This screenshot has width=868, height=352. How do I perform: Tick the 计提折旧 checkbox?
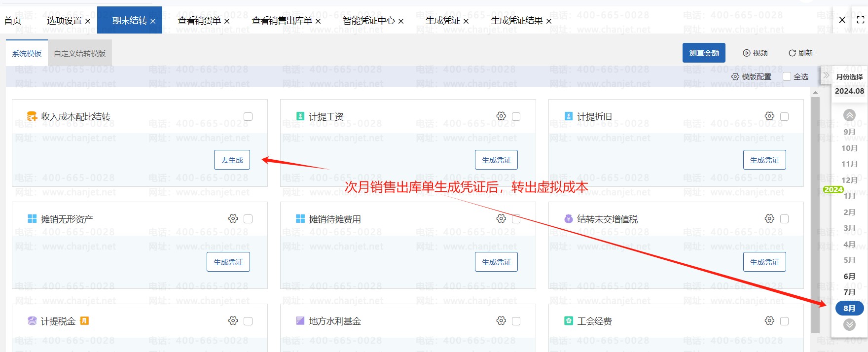(x=785, y=116)
